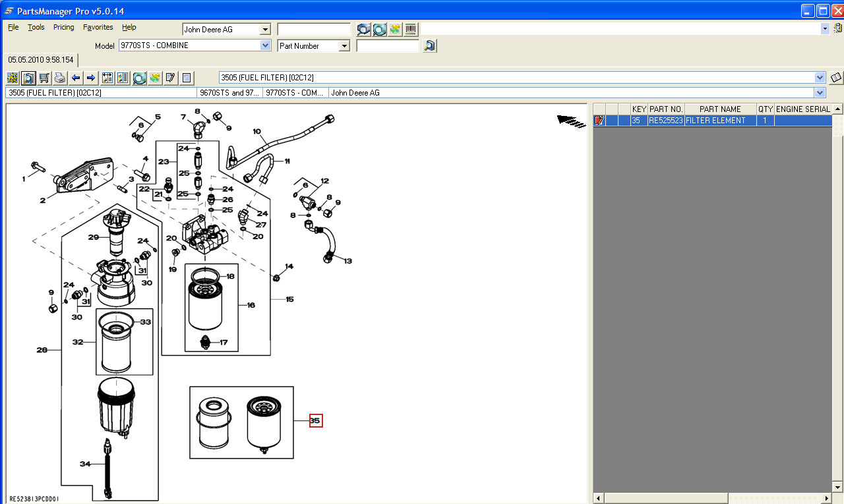The width and height of the screenshot is (844, 504).
Task: Click the PART NAME column header
Action: (721, 109)
